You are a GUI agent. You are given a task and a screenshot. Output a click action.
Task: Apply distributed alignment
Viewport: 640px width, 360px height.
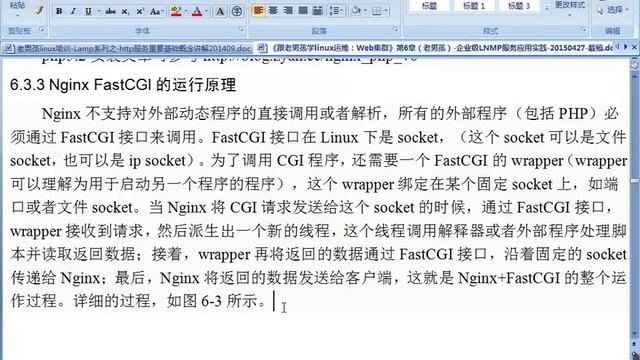[317, 10]
